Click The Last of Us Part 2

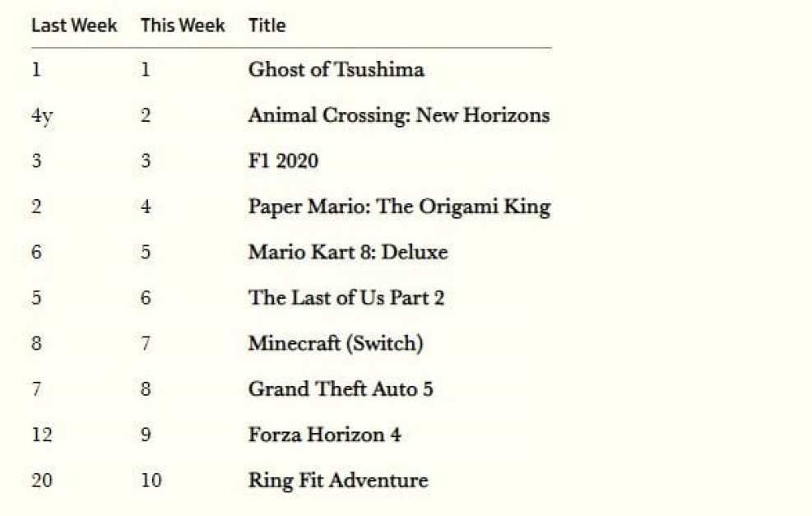pyautogui.click(x=346, y=297)
